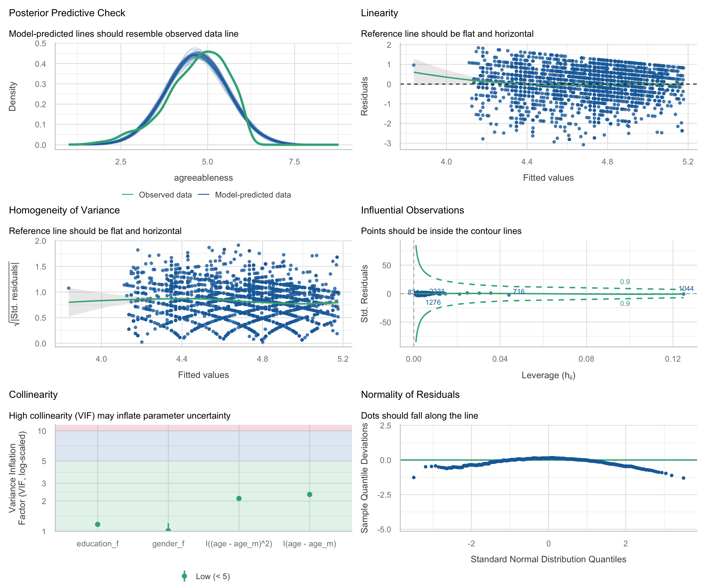Click the upper 0.9 contour label

coord(624,282)
